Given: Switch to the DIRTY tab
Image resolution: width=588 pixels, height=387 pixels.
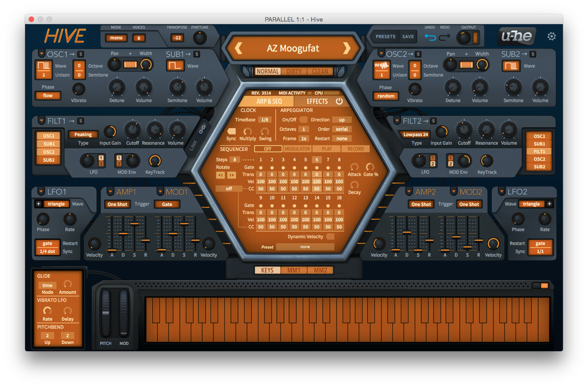Looking at the screenshot, I should point(294,71).
